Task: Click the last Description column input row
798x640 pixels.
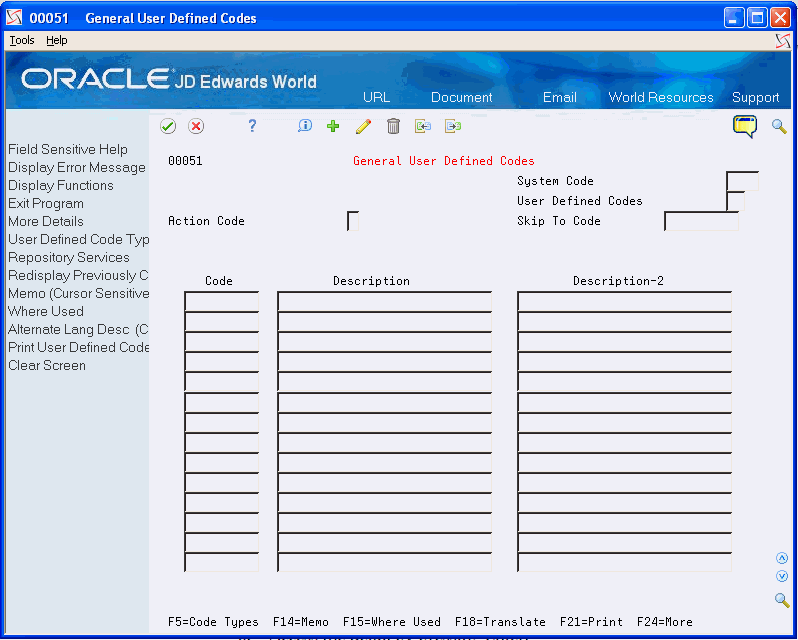Action: click(384, 563)
